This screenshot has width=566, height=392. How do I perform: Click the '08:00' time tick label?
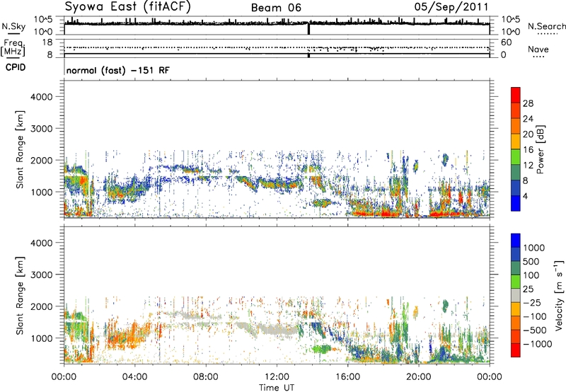pos(205,377)
